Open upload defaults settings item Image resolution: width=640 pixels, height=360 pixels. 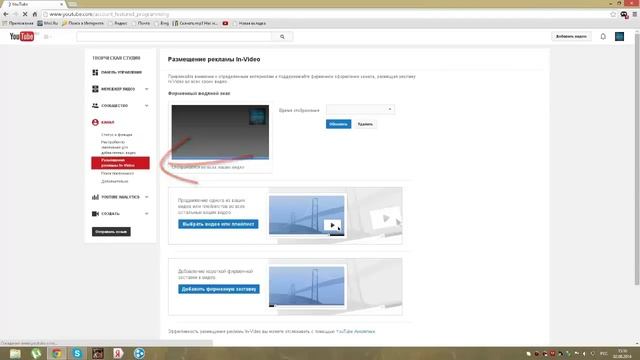click(118, 147)
